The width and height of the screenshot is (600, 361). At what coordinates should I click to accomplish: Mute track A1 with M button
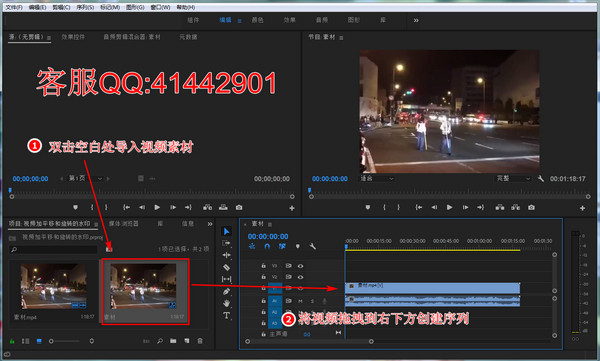pyautogui.click(x=300, y=301)
